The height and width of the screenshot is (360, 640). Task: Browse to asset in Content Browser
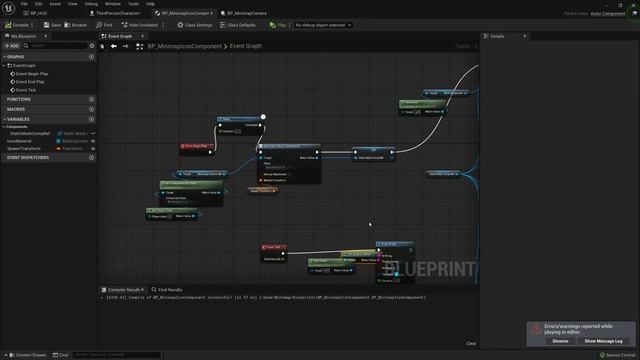point(76,25)
